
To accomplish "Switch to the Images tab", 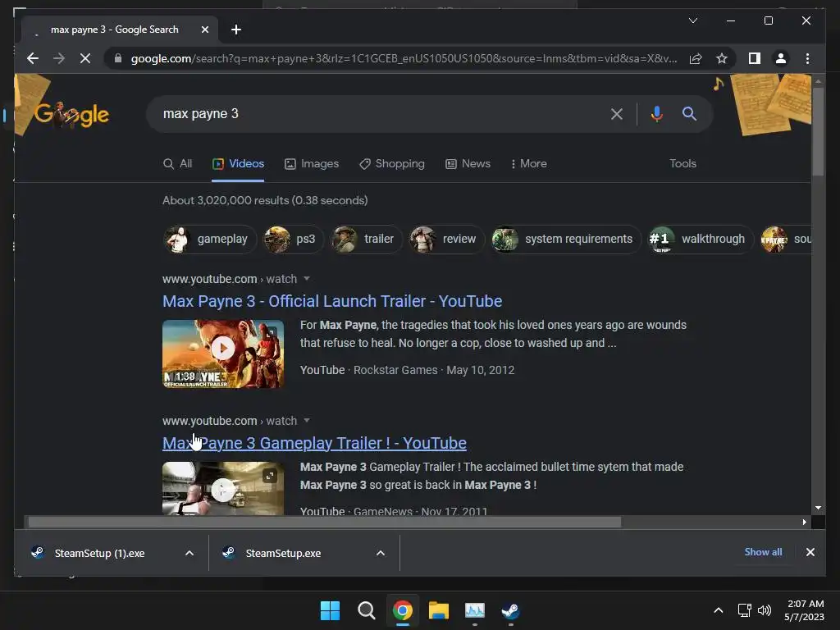I will point(312,163).
